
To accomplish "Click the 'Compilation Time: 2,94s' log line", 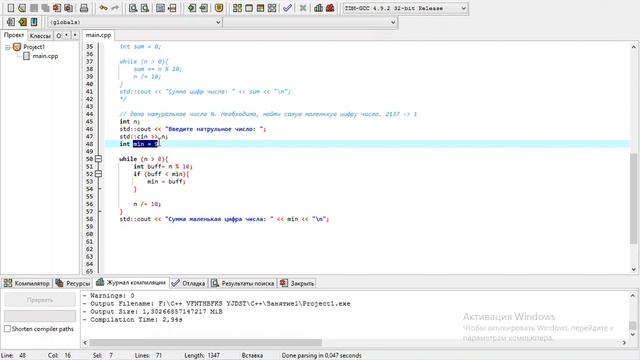I will tap(133, 320).
